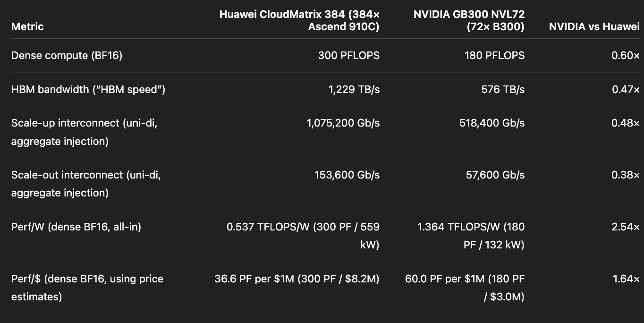Select the HBM bandwidth row label
The width and height of the screenshot is (644, 323).
[x=88, y=89]
